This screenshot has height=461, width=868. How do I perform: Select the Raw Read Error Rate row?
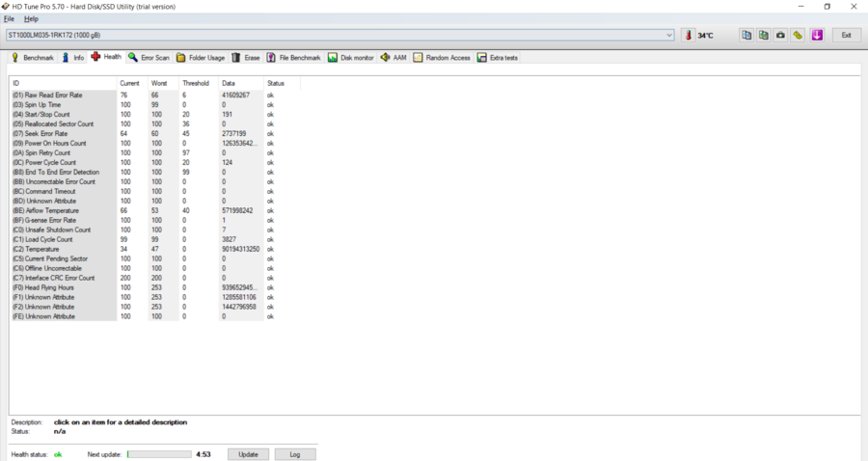[x=155, y=95]
